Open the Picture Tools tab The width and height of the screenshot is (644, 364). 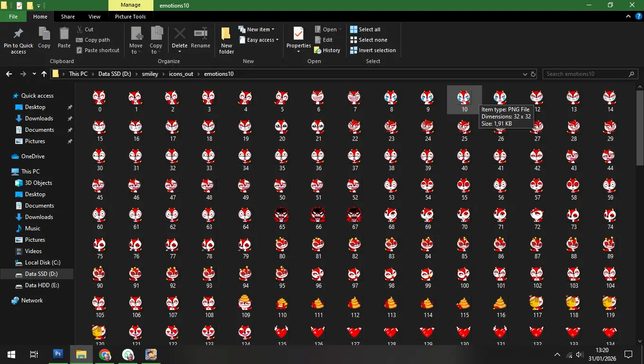pos(130,17)
